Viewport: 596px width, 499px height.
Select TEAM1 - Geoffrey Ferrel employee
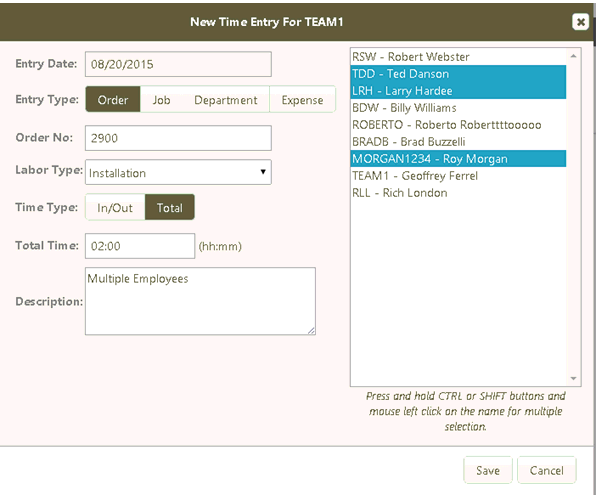click(458, 176)
